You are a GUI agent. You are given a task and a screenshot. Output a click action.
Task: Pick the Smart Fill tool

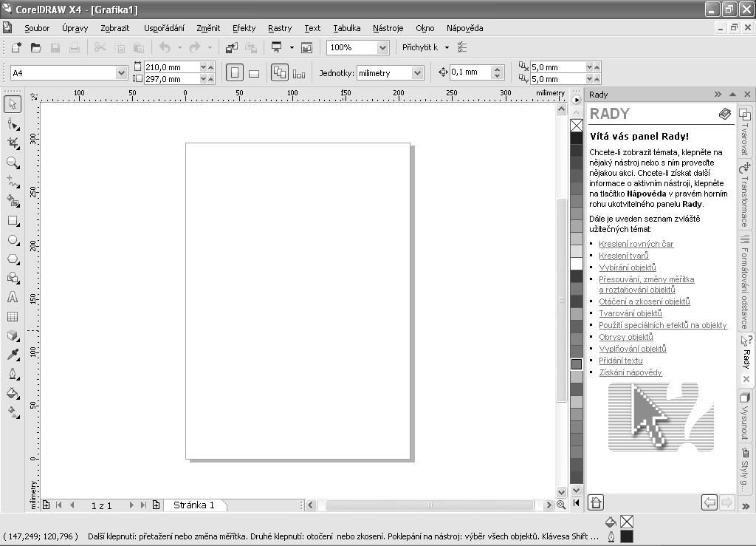(13, 201)
